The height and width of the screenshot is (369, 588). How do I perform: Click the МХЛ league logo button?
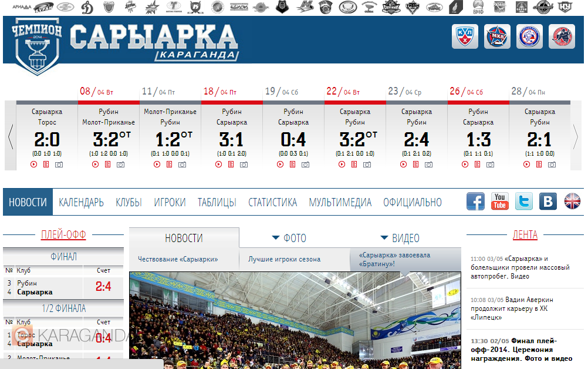tap(497, 37)
